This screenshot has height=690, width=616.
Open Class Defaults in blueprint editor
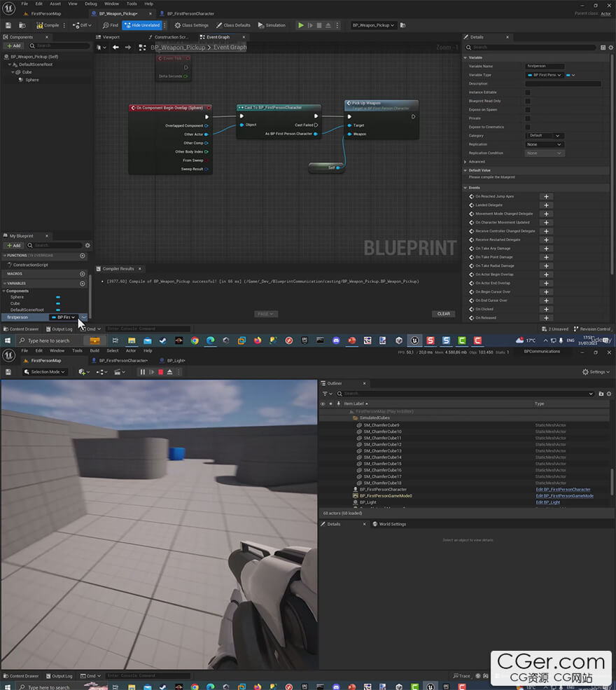pyautogui.click(x=233, y=25)
